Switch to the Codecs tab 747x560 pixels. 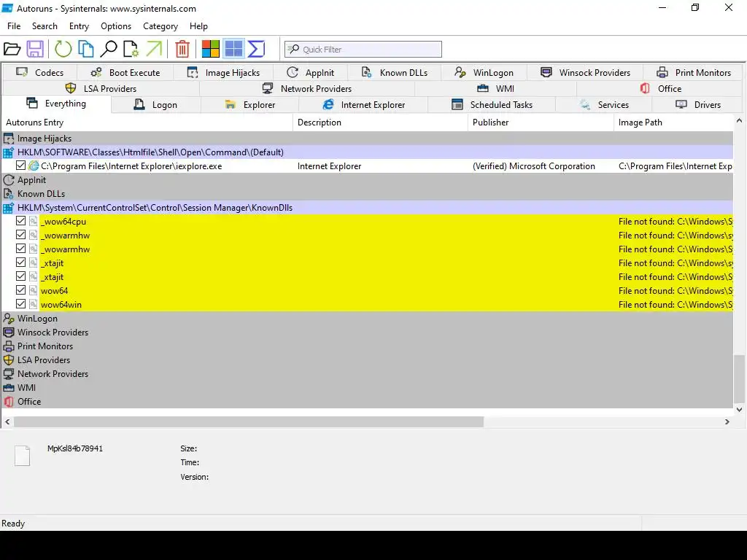click(39, 72)
